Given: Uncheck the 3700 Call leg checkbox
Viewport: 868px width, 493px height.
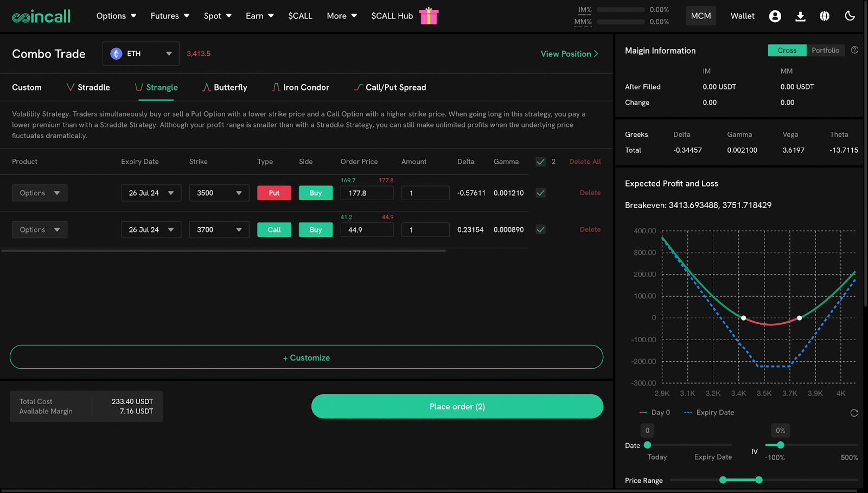Looking at the screenshot, I should (x=540, y=229).
